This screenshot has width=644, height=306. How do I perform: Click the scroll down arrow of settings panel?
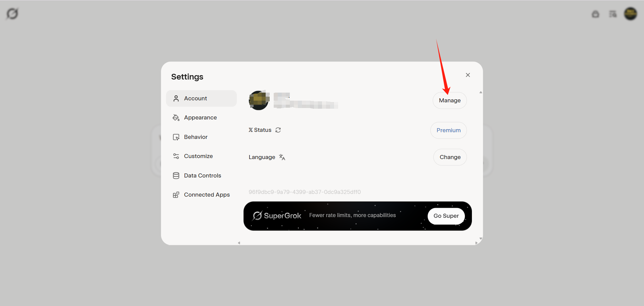click(x=481, y=239)
